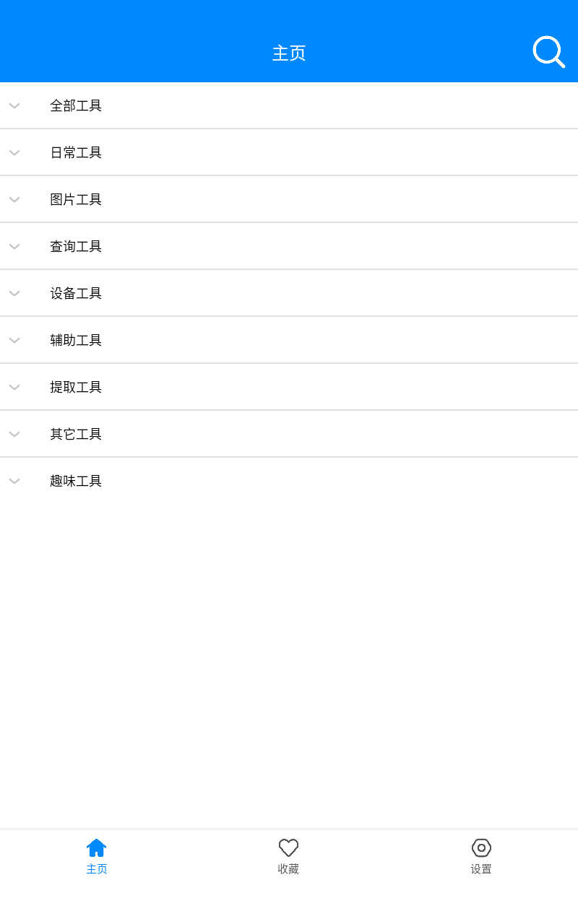This screenshot has height=924, width=578.
Task: Expand chevron beside 趣味工具
Action: (x=14, y=481)
